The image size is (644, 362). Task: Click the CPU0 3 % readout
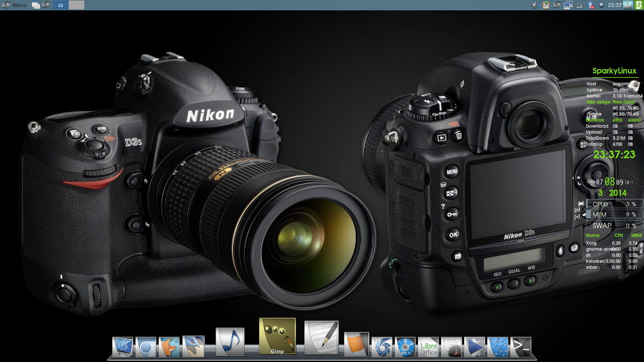click(614, 204)
